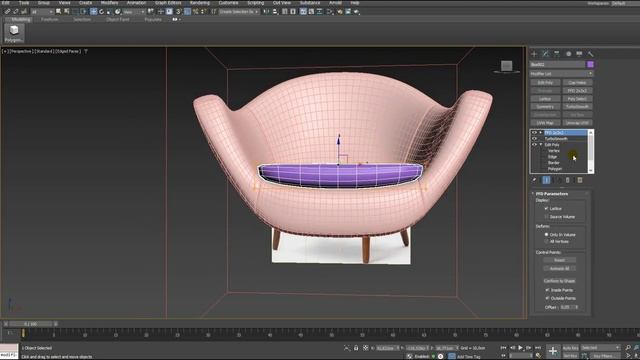Toggle Show End Result button
The width and height of the screenshot is (640, 360).
(x=546, y=180)
